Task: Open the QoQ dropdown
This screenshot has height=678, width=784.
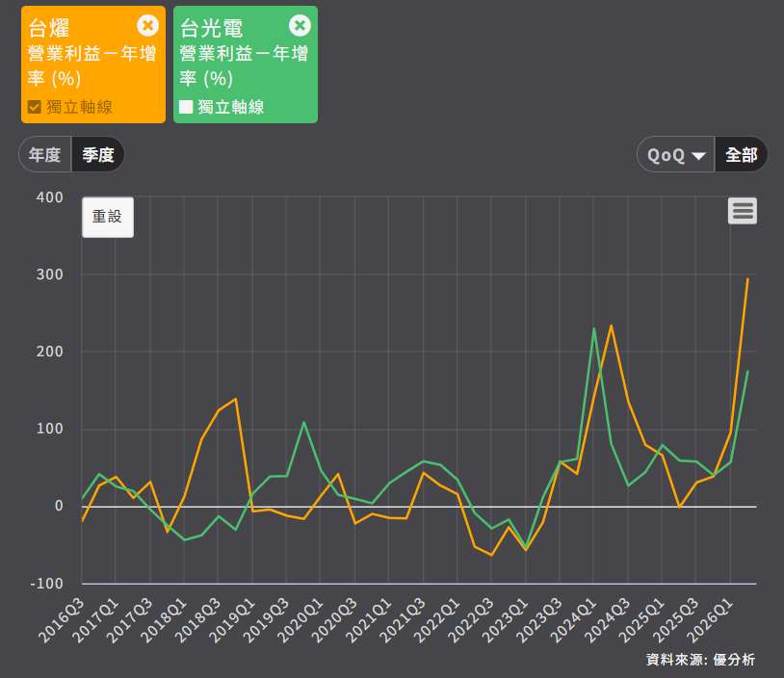Action: (676, 155)
